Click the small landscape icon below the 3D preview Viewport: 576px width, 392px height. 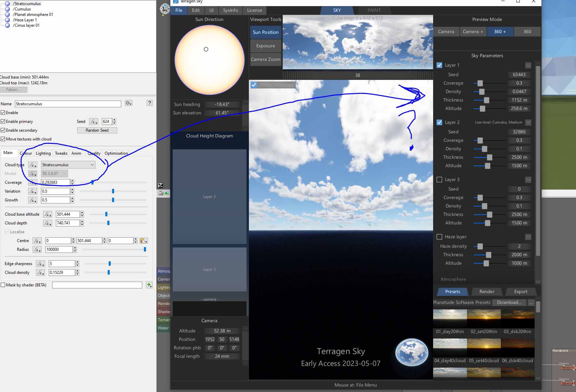pyautogui.click(x=167, y=193)
